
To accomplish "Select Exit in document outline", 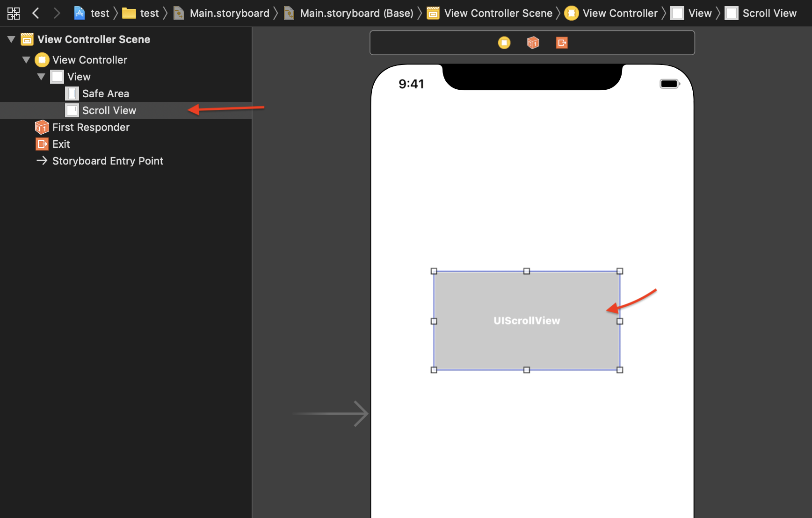I will [126, 144].
